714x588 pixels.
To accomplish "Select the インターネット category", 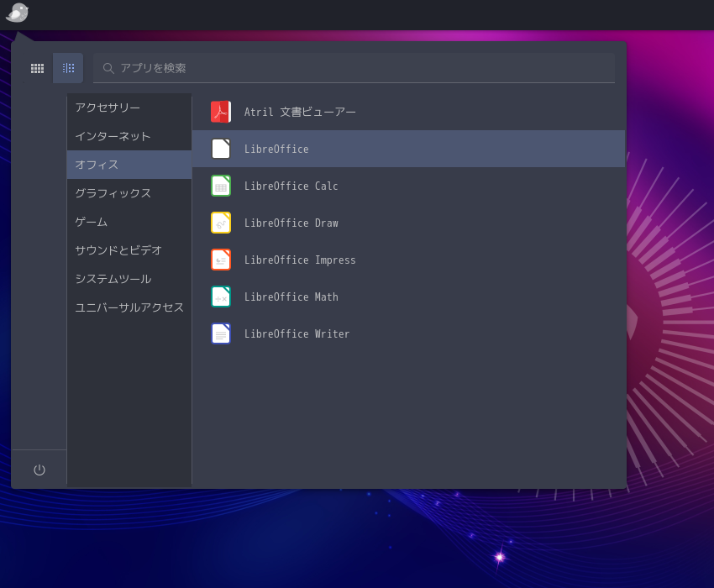I will click(129, 136).
